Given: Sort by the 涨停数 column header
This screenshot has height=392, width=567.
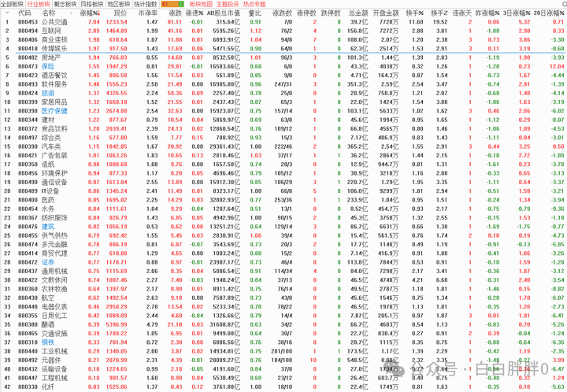Looking at the screenshot, I should coord(306,13).
